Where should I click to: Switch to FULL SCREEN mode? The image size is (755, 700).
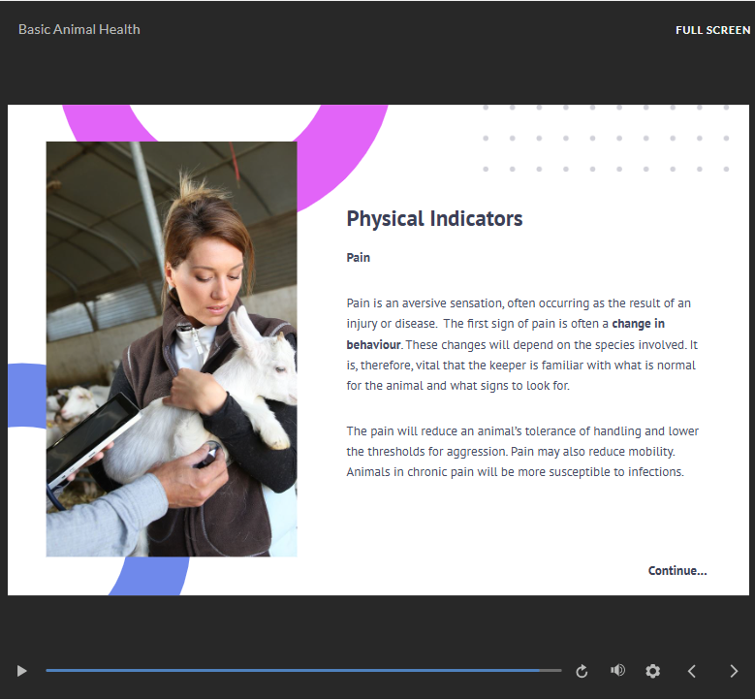point(712,30)
